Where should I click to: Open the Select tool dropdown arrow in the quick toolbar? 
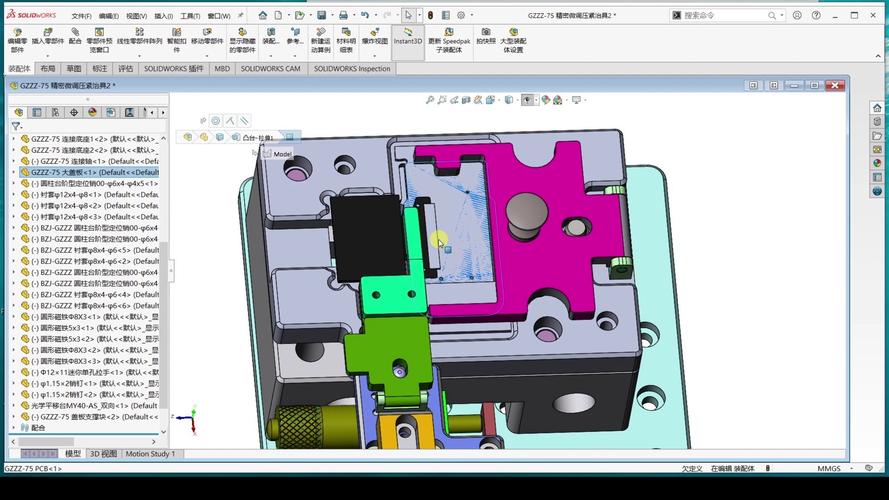pyautogui.click(x=419, y=15)
